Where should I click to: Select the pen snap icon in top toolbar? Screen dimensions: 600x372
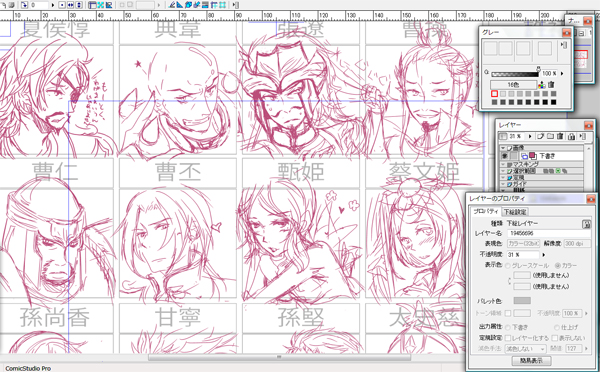[x=172, y=5]
